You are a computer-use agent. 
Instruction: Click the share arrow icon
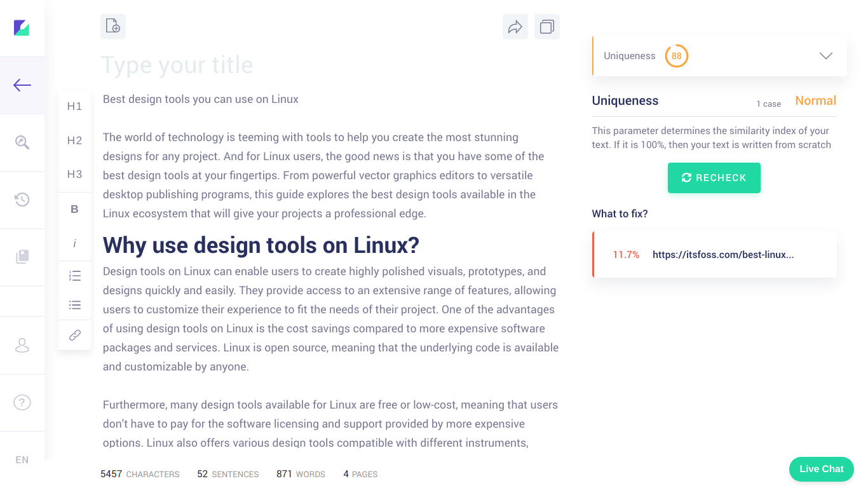click(515, 27)
